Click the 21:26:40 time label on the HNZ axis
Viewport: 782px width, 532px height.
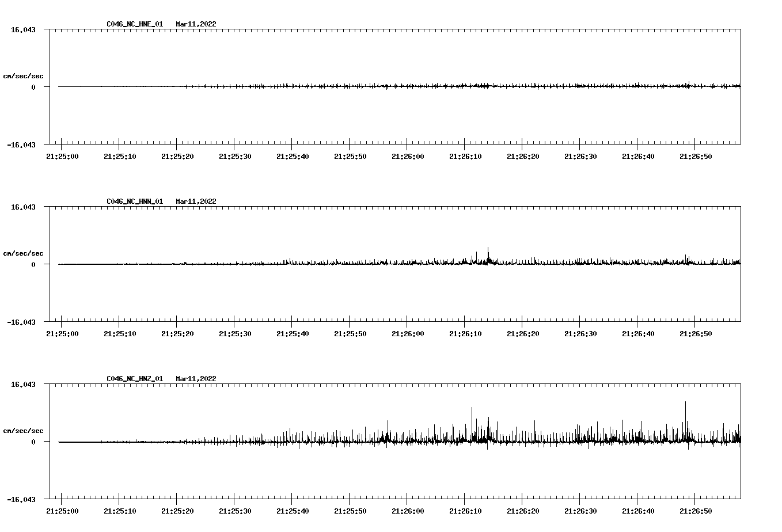tap(638, 511)
